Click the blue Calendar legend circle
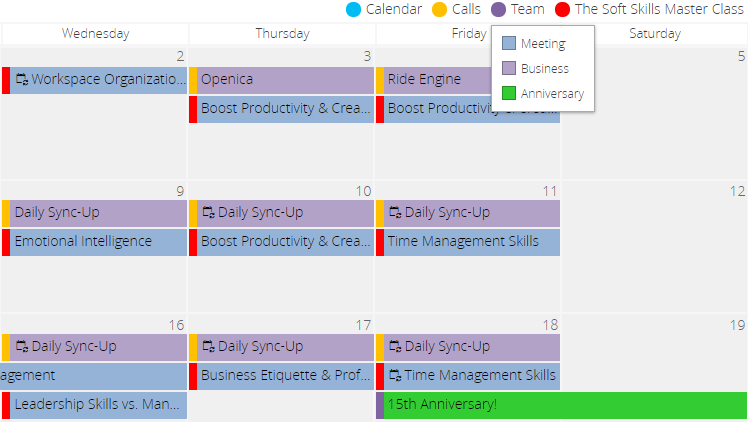This screenshot has height=422, width=748. [353, 9]
